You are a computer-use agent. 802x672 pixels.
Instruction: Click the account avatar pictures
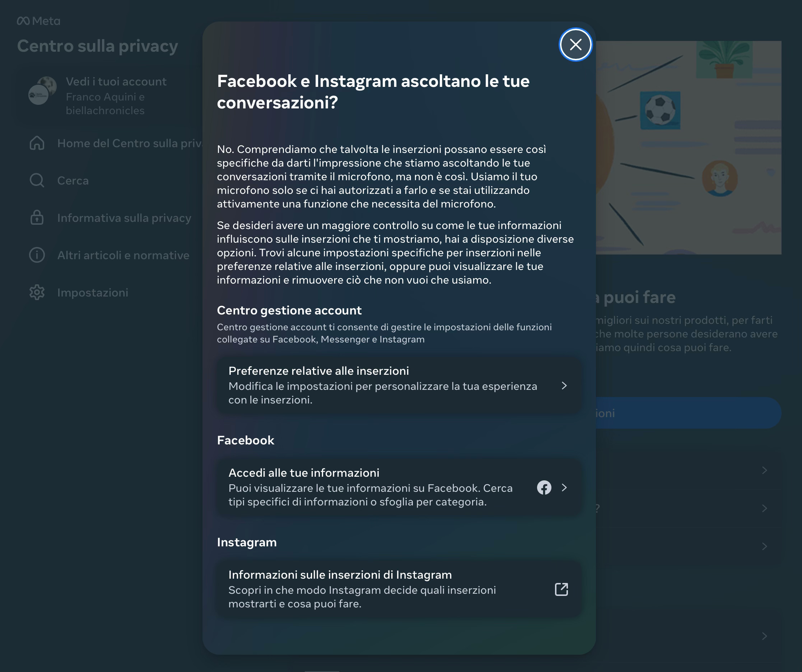[x=42, y=90]
